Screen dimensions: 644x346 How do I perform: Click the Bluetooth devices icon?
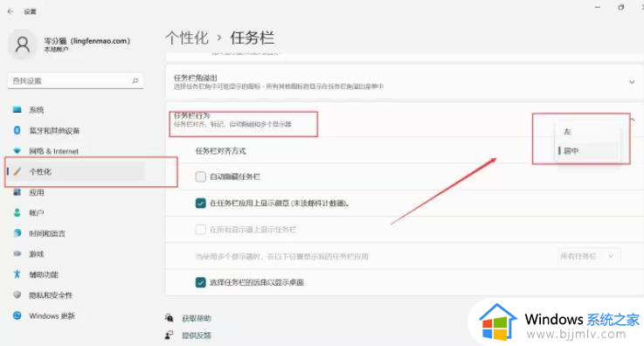point(17,130)
